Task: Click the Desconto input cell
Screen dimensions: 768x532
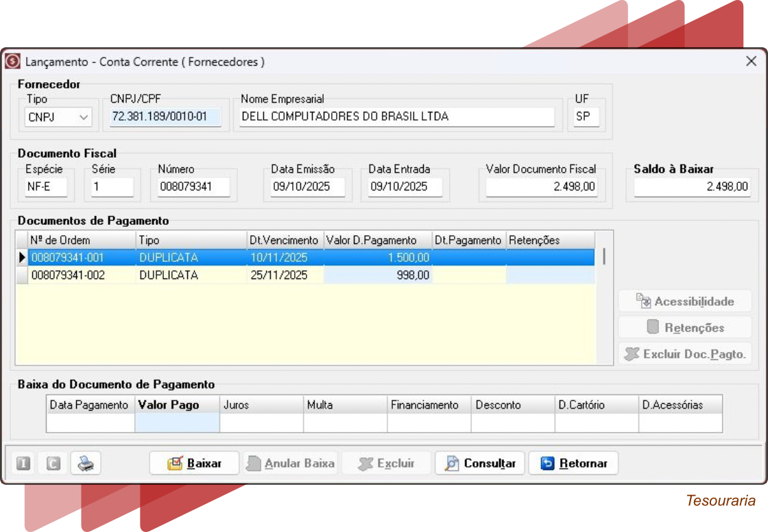Action: tap(512, 424)
